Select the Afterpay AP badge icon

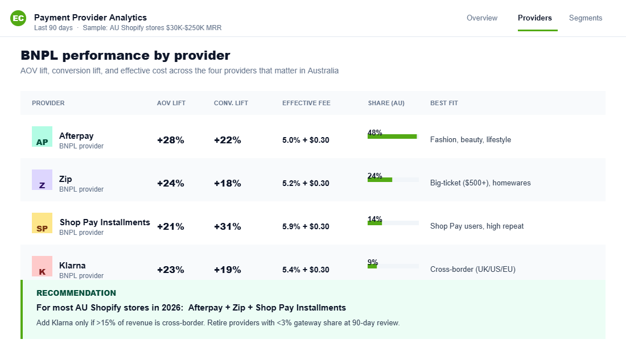coord(42,138)
